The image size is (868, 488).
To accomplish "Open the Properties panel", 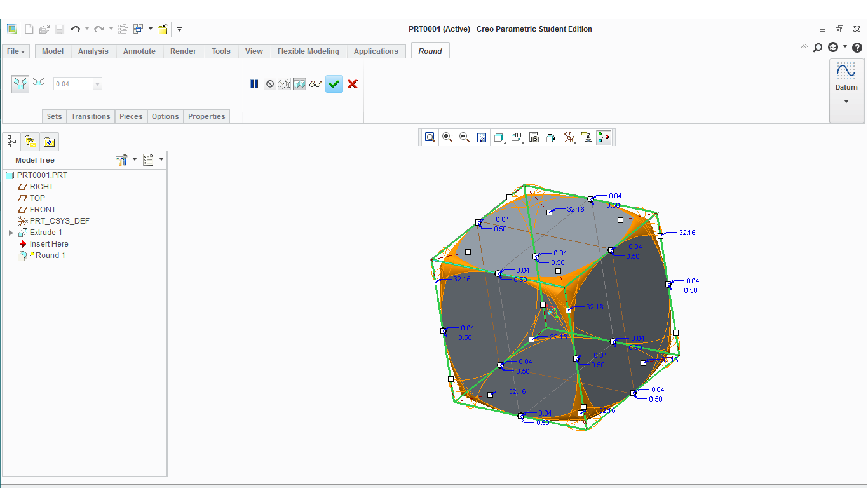I will tap(207, 116).
